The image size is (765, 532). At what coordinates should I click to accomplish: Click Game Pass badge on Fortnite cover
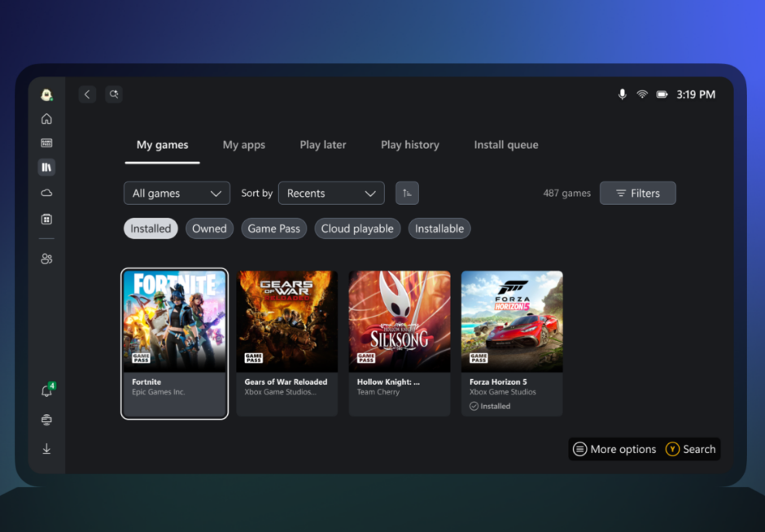click(x=141, y=358)
